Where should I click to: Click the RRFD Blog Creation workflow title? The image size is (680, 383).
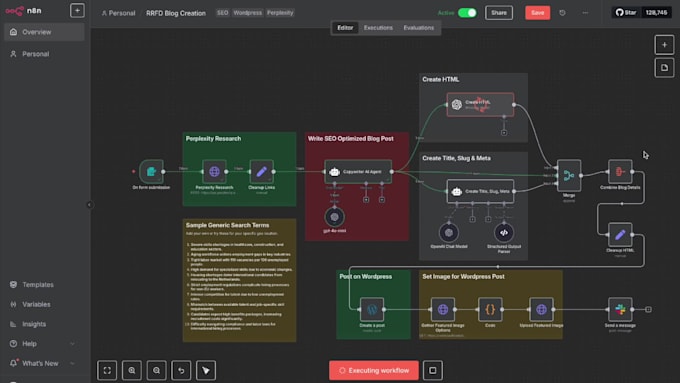[176, 13]
